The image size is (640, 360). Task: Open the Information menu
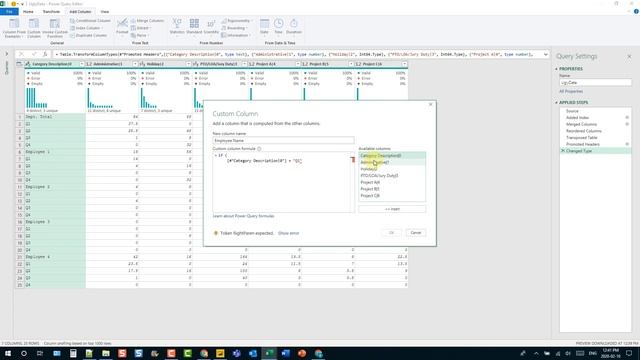236,36
